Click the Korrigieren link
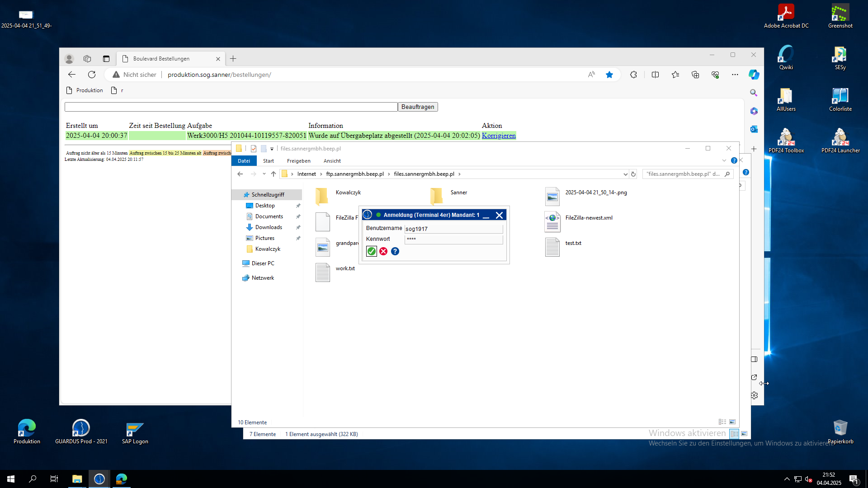 (x=499, y=135)
